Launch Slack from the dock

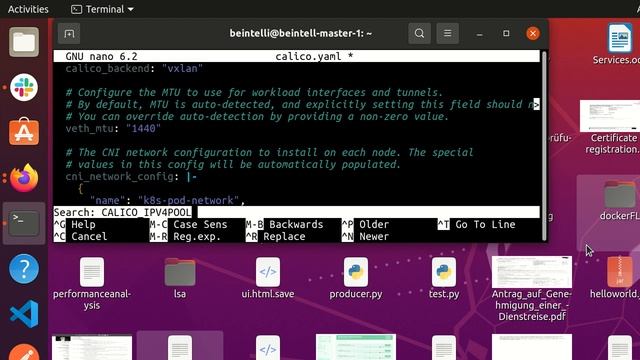(24, 87)
